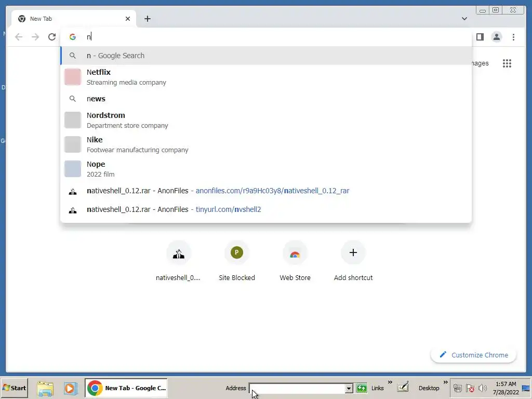
Task: Select the Nike suggestion
Action: (266, 144)
